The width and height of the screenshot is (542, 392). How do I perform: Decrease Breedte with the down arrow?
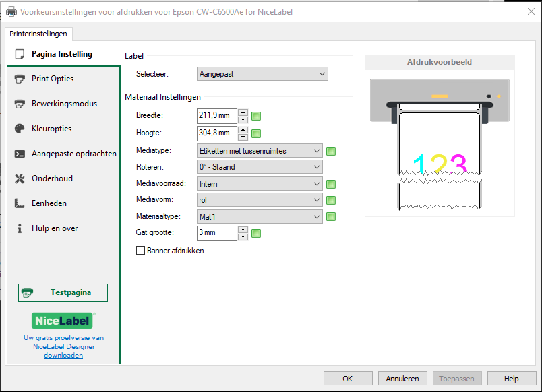tap(243, 119)
